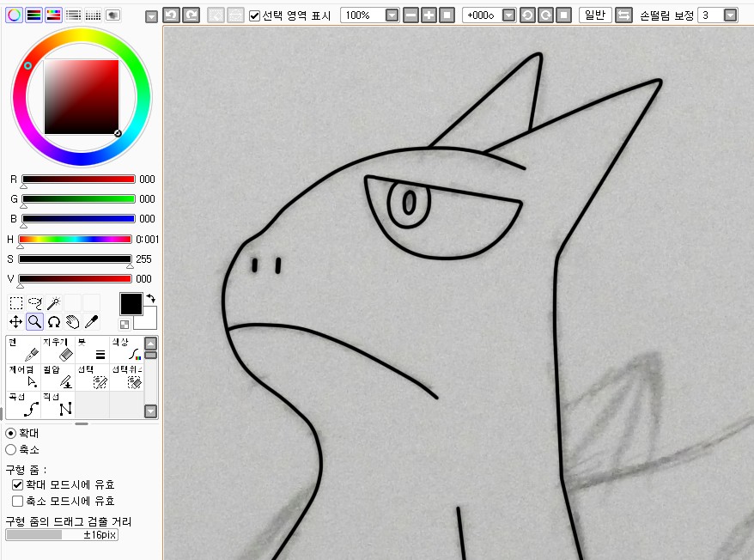Zoom in with the plus button
The width and height of the screenshot is (754, 560).
pos(429,15)
